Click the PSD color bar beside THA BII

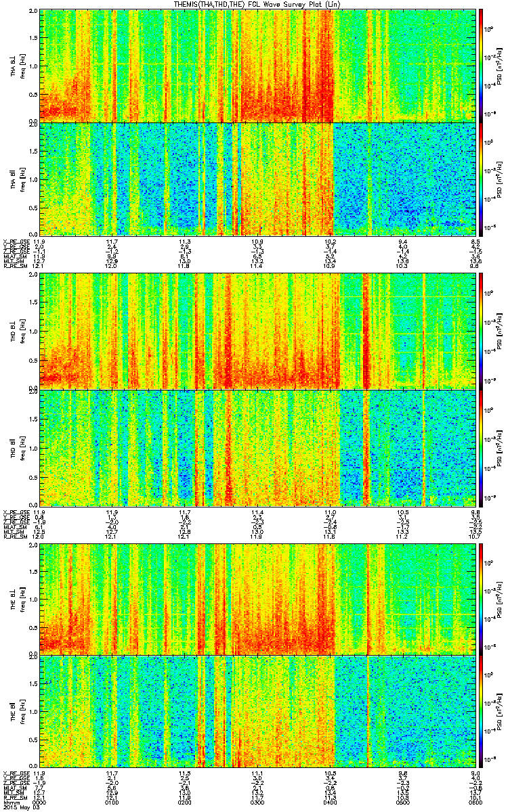click(x=482, y=178)
